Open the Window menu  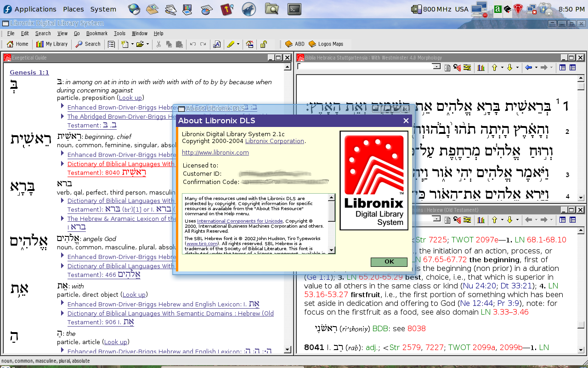tap(140, 34)
